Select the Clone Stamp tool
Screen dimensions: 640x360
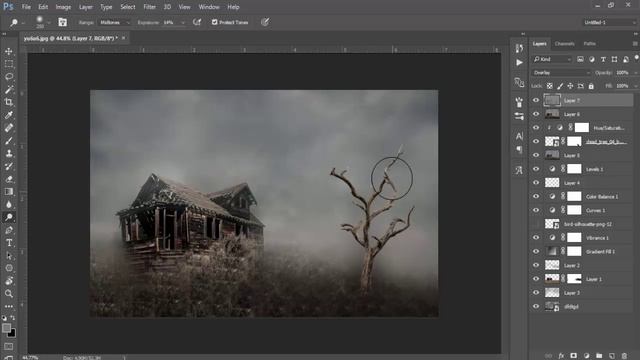9,153
